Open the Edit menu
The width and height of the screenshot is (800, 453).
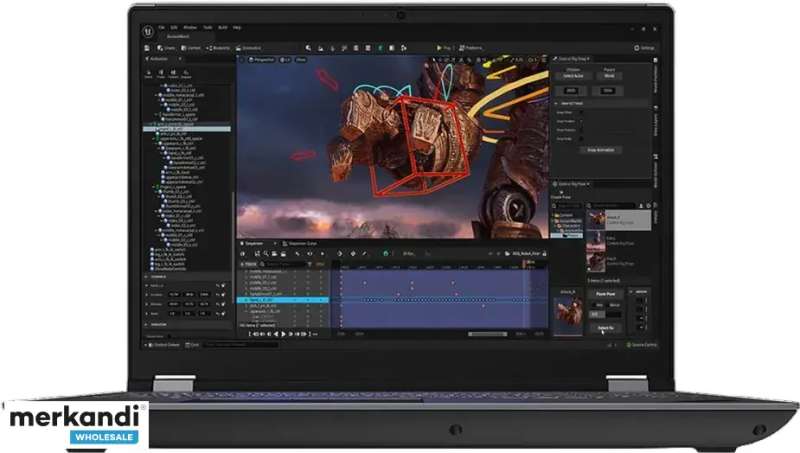point(174,28)
